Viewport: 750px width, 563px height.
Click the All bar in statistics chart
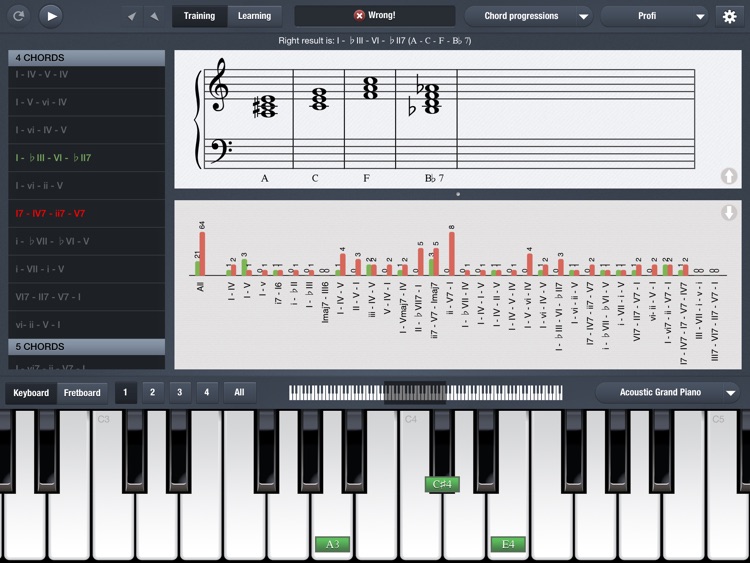click(200, 254)
